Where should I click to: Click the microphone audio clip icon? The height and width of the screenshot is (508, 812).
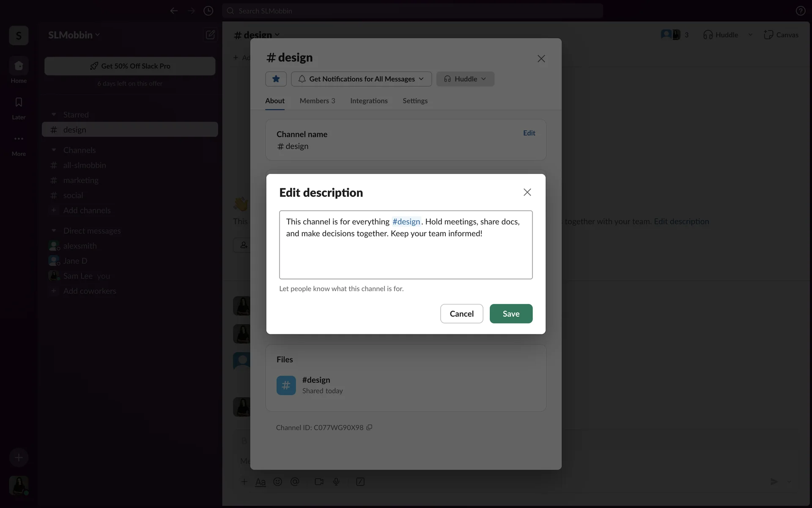(336, 482)
